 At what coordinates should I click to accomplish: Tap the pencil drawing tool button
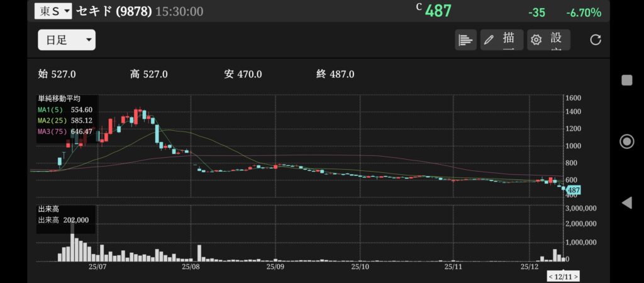[502, 40]
